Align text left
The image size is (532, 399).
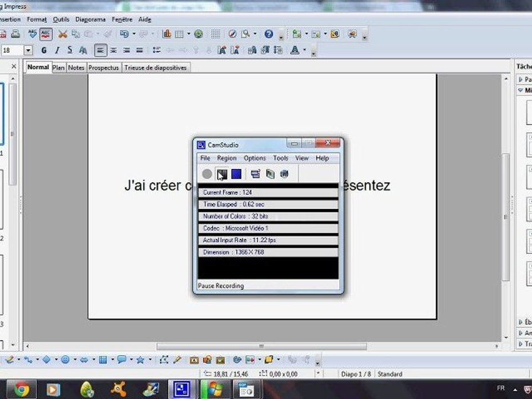point(100,50)
